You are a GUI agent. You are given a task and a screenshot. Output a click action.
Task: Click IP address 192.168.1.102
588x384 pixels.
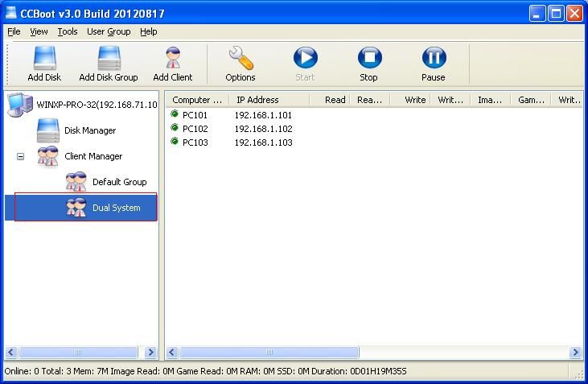263,129
